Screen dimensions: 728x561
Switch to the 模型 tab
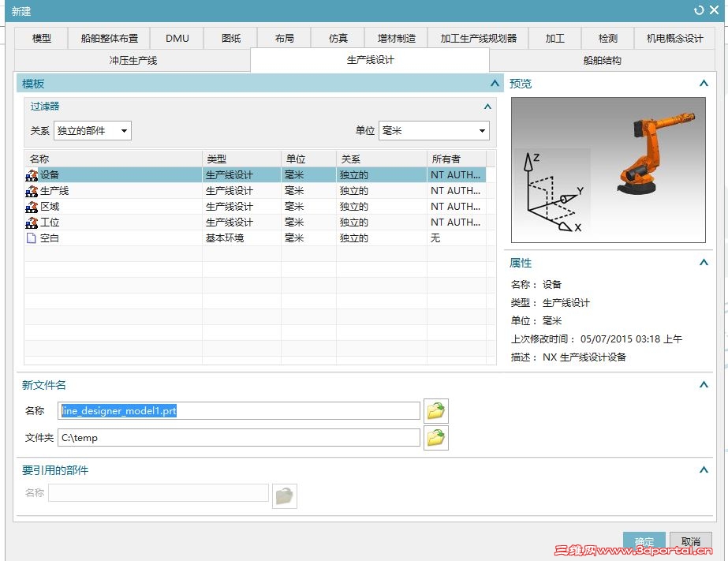tap(41, 38)
